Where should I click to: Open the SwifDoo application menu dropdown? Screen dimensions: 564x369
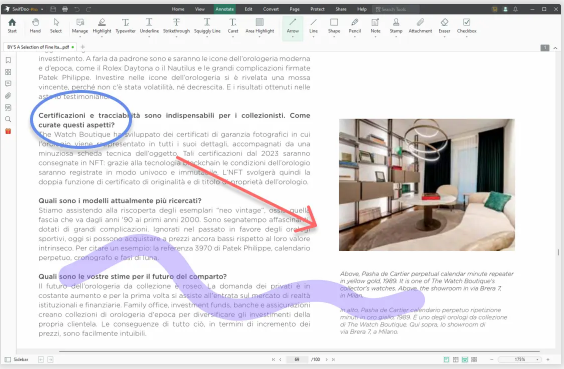[42, 9]
